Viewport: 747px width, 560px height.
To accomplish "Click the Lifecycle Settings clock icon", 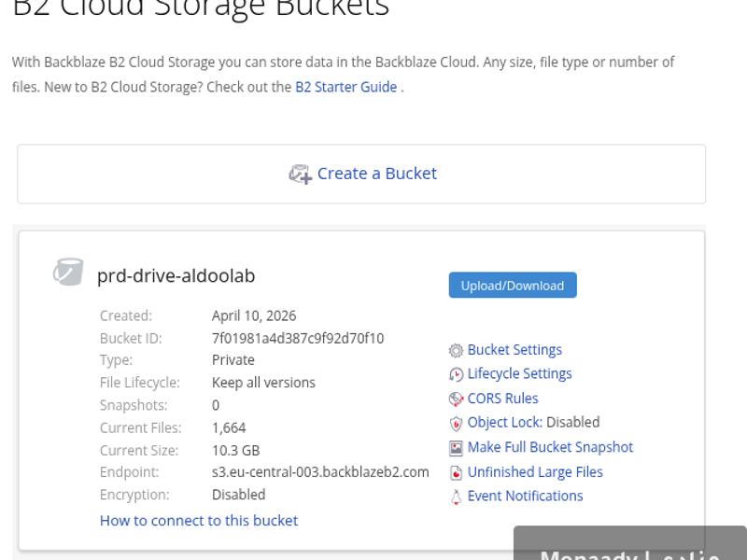I will (x=456, y=375).
